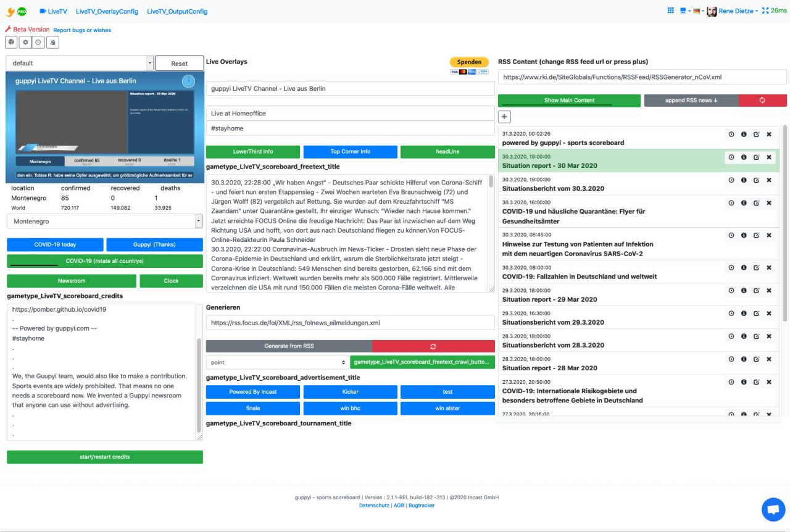This screenshot has height=532, width=790.
Task: Click the plus button below Show Main Content
Action: (504, 117)
